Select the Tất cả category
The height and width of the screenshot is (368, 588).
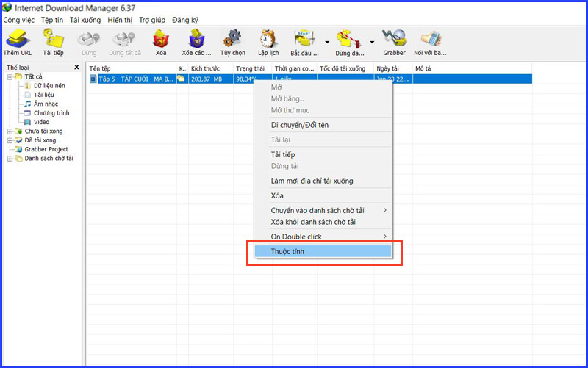[33, 77]
